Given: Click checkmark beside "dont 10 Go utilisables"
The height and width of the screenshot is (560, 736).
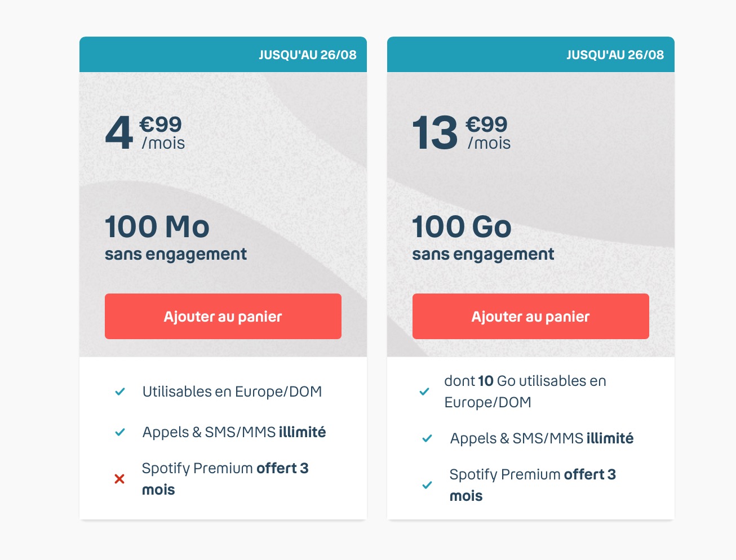Looking at the screenshot, I should 424,392.
